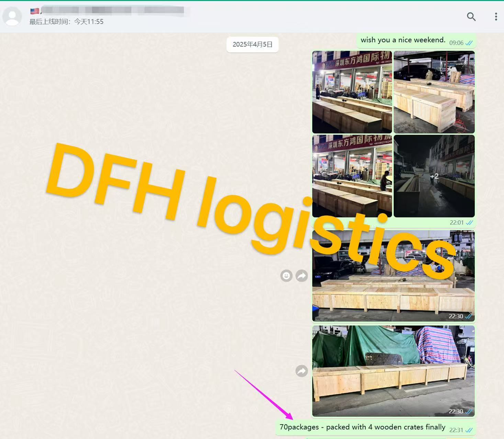The width and height of the screenshot is (504, 439).
Task: Click the 2025年4月5日 date chip
Action: coord(253,45)
